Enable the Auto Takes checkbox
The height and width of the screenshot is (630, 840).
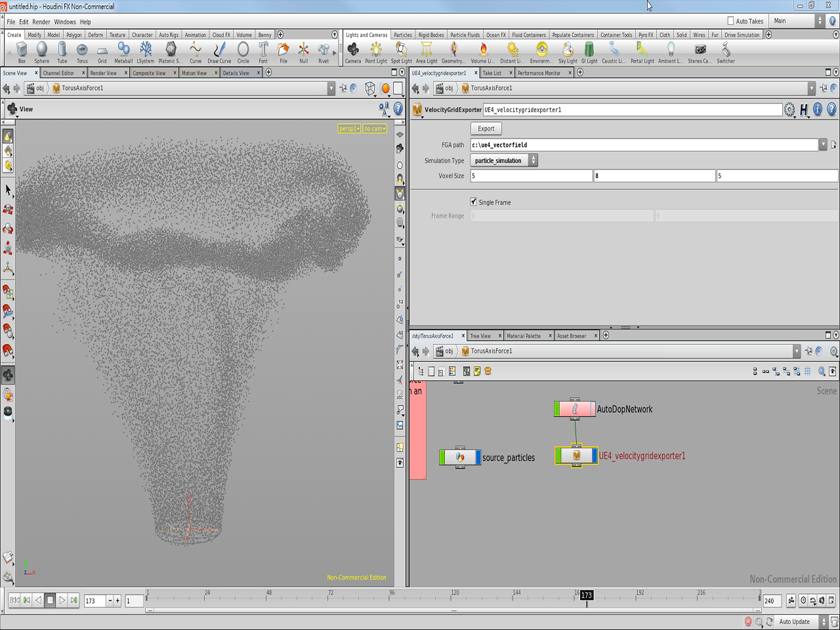(730, 21)
